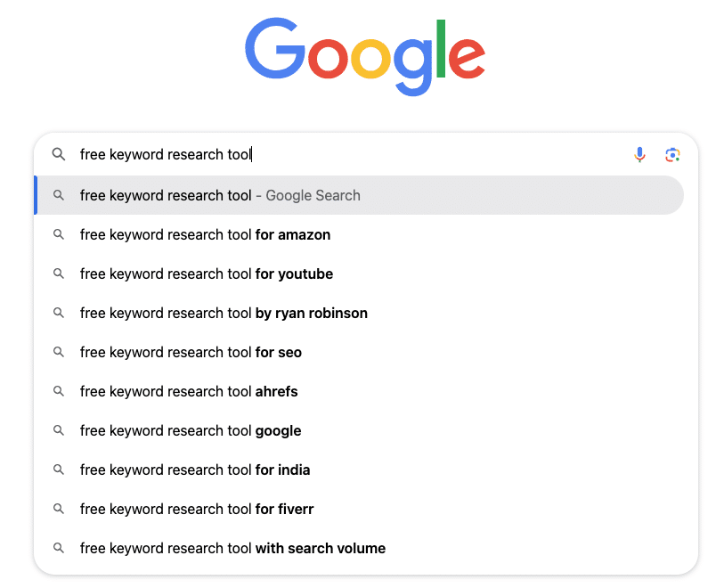Click the magnifier beside the 'for youtube' suggestion
Viewport: 724px width, 588px height.
pos(58,274)
